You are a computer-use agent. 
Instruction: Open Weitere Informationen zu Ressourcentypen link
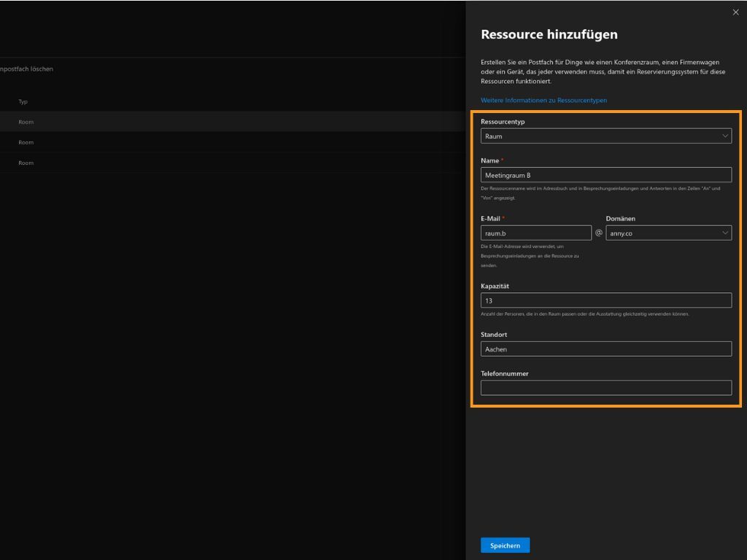tap(543, 100)
